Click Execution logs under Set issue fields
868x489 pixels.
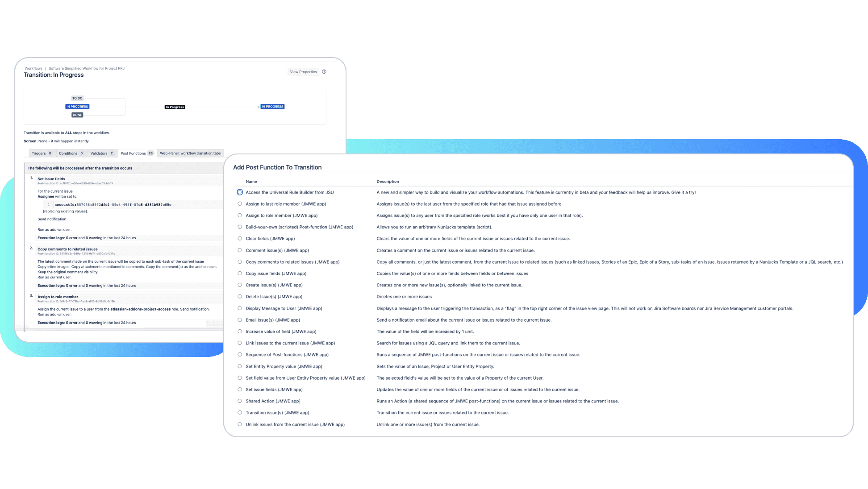[87, 238]
